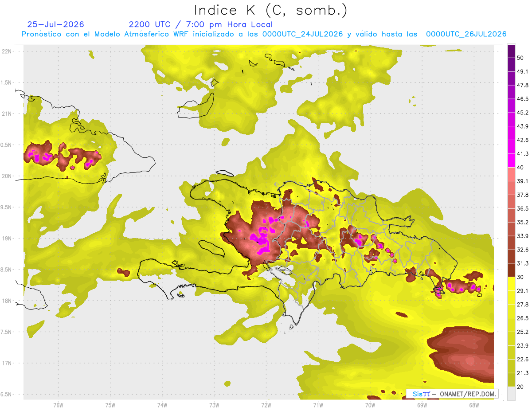Click the color scale value '35.2'

pyautogui.click(x=522, y=222)
